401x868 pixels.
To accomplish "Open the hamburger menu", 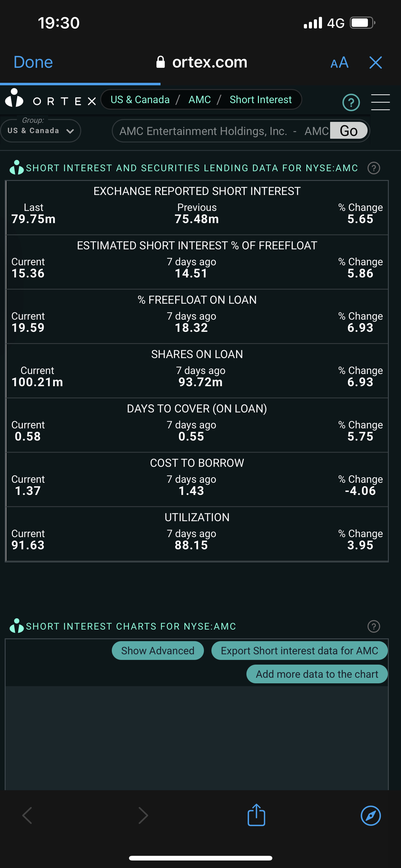I will 380,102.
